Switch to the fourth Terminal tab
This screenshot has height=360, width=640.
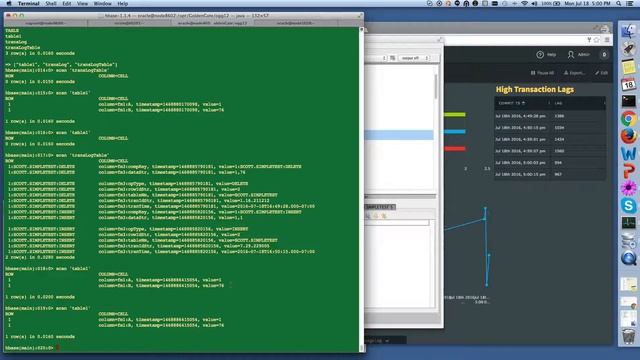point(295,23)
